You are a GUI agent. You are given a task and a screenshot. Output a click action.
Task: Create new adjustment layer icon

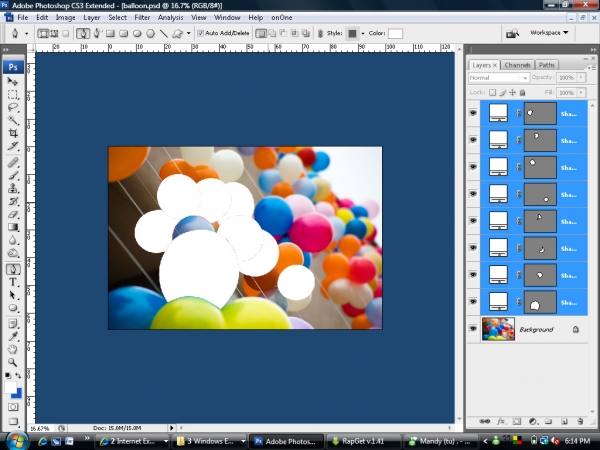[x=532, y=422]
